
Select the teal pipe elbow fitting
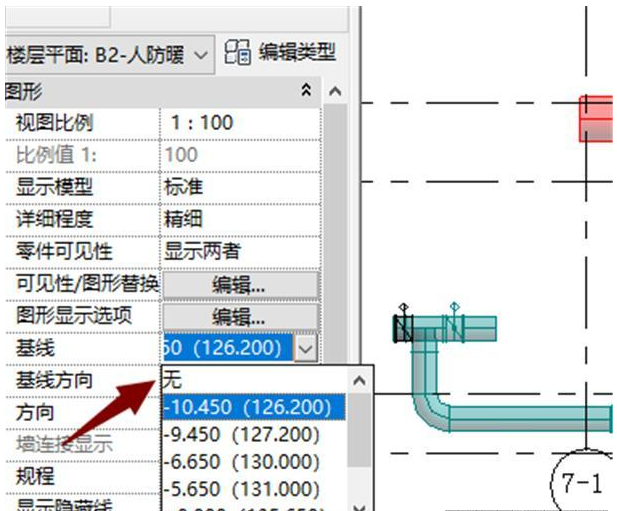pyautogui.click(x=432, y=393)
